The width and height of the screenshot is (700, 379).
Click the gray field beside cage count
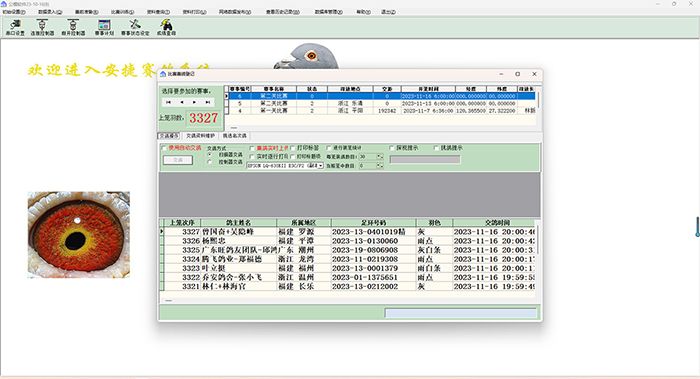425,159
